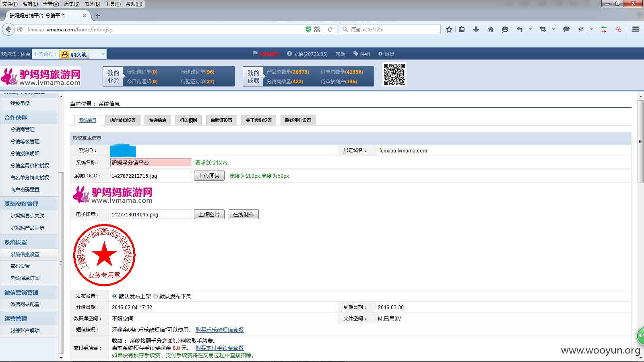
Task: Bookmark this page with the star icon
Action: point(449,29)
